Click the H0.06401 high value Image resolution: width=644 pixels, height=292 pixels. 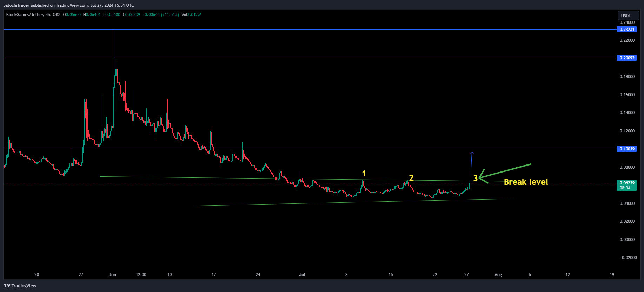[92, 15]
